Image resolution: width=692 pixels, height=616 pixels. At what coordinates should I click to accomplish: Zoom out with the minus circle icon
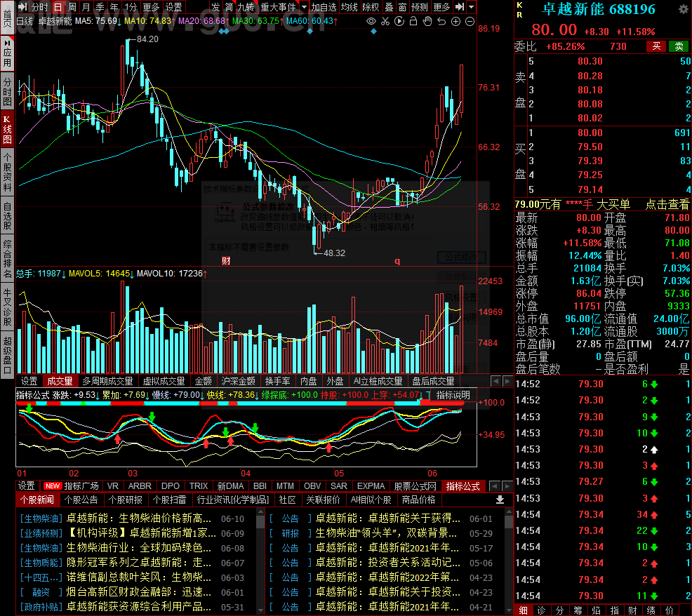pos(470,21)
